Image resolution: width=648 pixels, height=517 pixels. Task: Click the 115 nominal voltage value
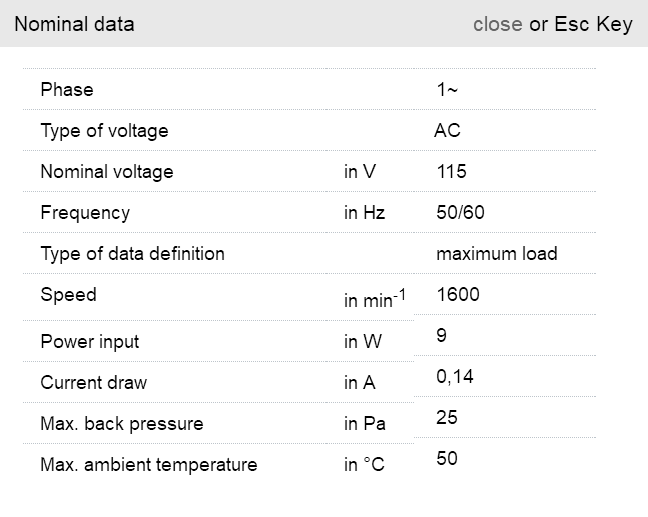tap(451, 172)
